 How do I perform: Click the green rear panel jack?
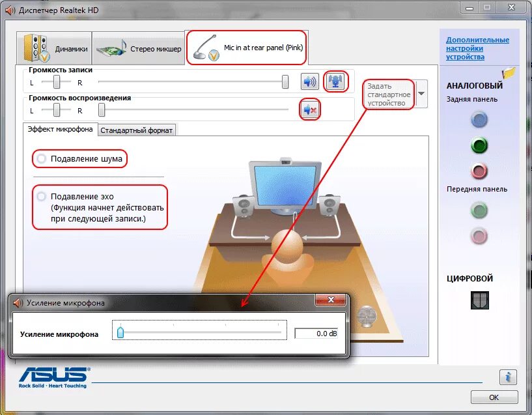[479, 145]
